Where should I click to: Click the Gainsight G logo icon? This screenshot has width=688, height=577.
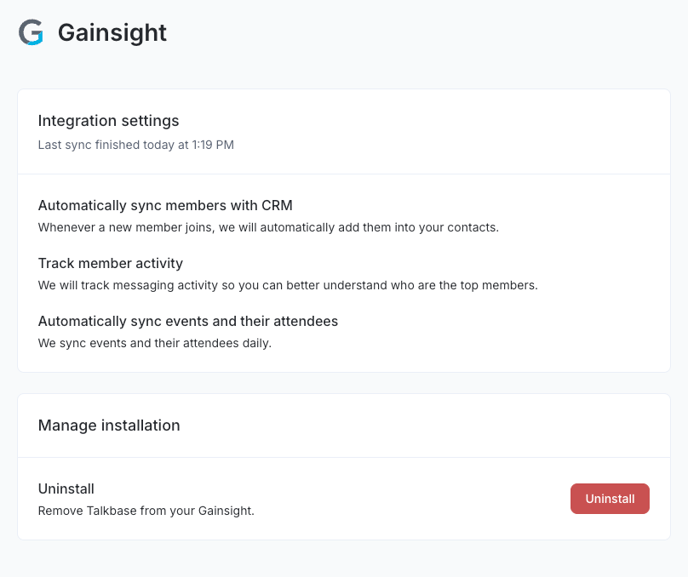click(31, 32)
